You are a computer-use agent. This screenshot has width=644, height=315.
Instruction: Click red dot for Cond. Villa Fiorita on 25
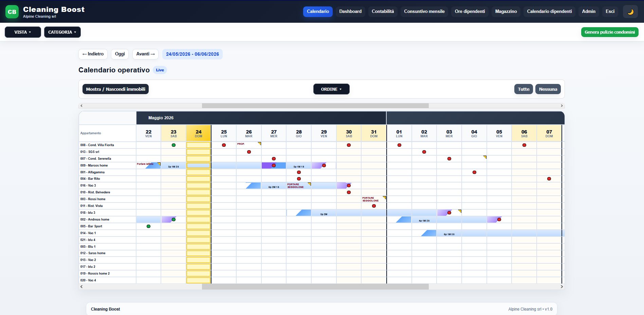[224, 145]
